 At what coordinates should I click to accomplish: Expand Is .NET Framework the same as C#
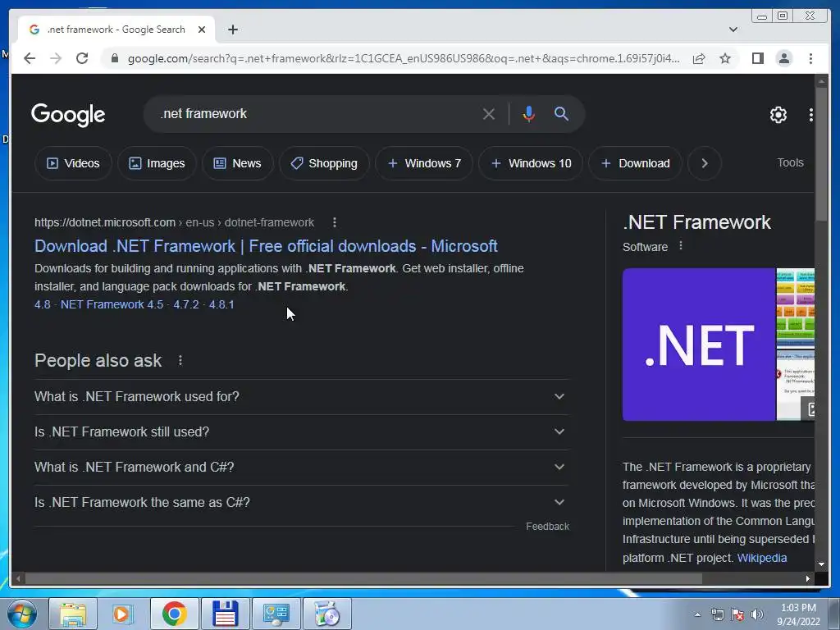pyautogui.click(x=301, y=503)
